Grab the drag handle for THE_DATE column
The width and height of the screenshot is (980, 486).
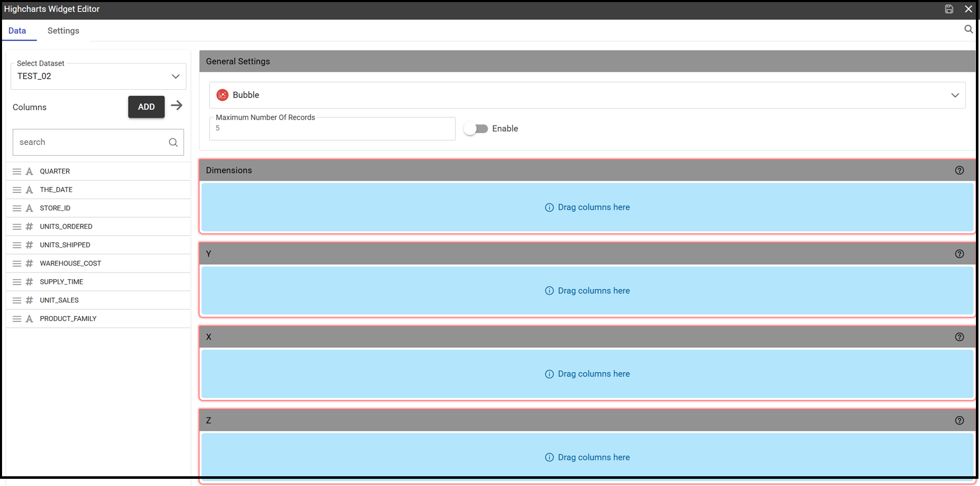tap(17, 190)
